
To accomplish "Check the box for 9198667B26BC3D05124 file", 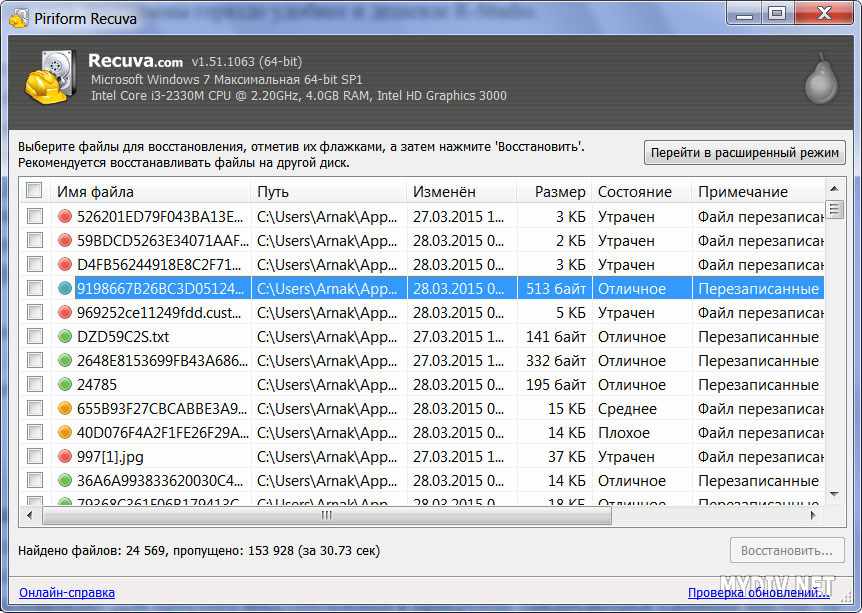I will 35,288.
